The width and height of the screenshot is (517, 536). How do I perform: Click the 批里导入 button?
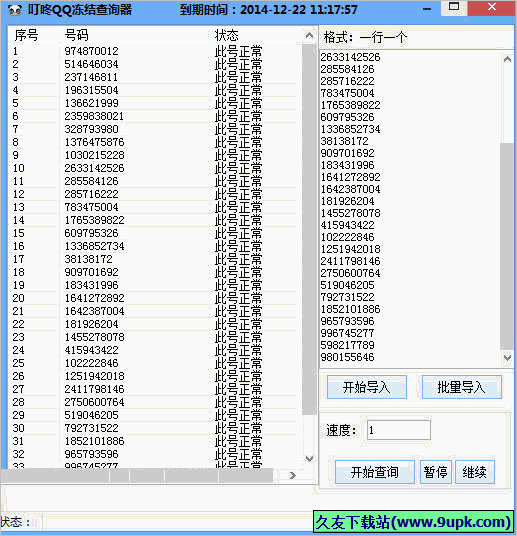(462, 387)
